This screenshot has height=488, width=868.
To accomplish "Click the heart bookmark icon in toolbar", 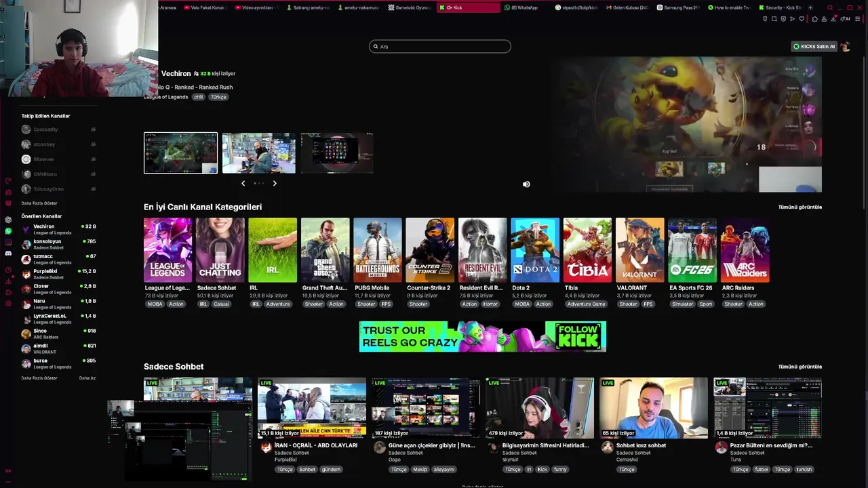I will pos(802,19).
